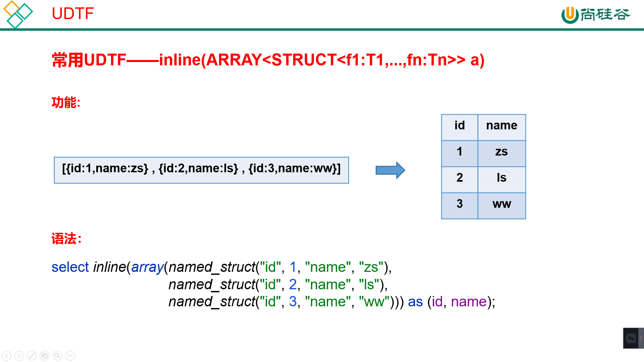This screenshot has width=644, height=362.
Task: Click the purple 'id' alias in code
Action: [x=437, y=302]
